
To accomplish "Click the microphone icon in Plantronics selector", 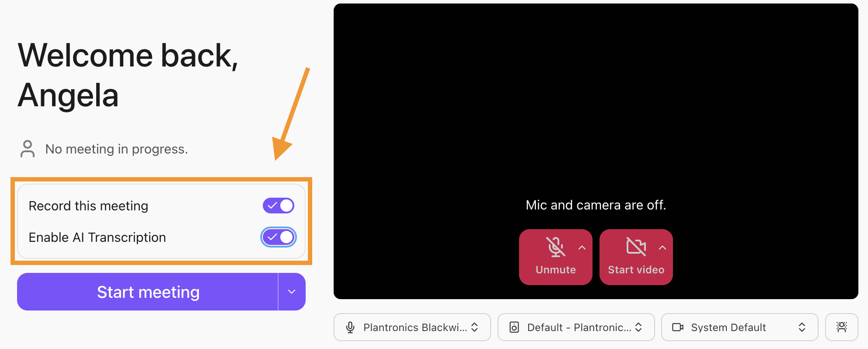I will (350, 327).
